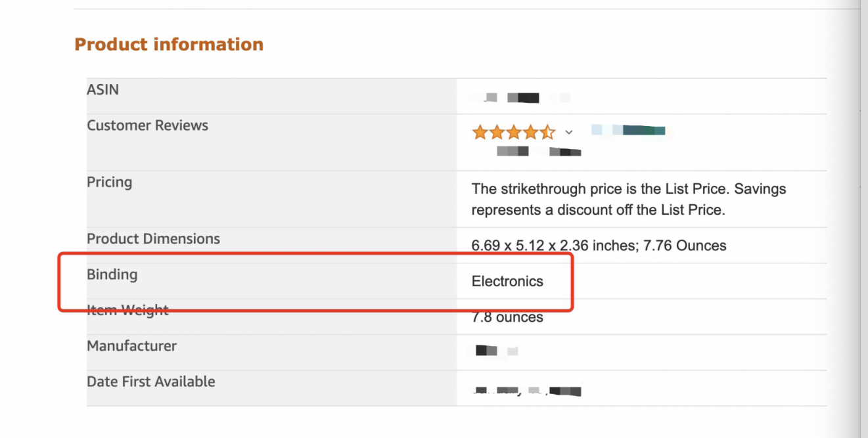Viewport: 868px width, 438px height.
Task: Click the Binding row label
Action: click(112, 274)
